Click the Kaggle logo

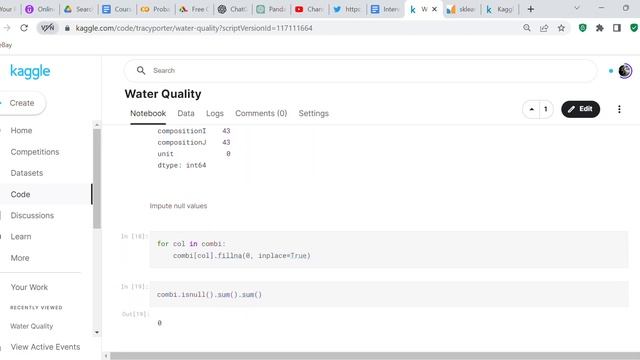pos(30,71)
